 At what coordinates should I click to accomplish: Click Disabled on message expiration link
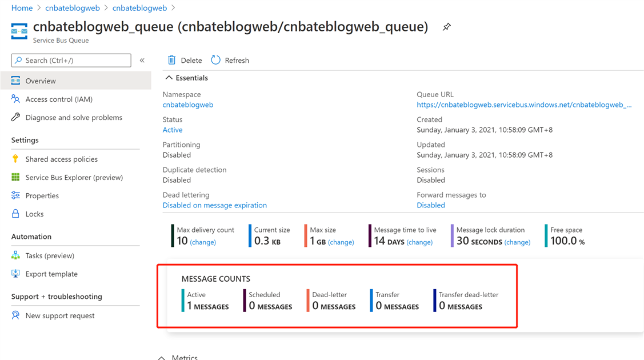coord(214,205)
